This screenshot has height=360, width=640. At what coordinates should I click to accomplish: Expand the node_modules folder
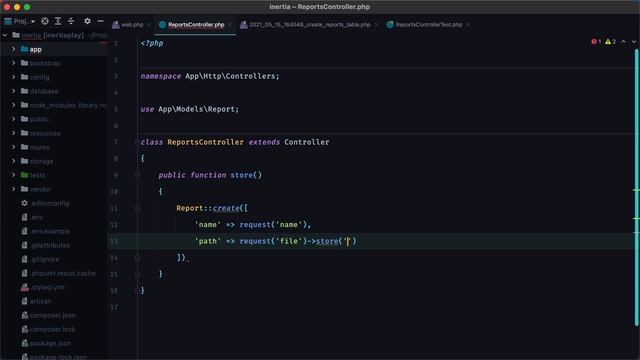pyautogui.click(x=13, y=105)
